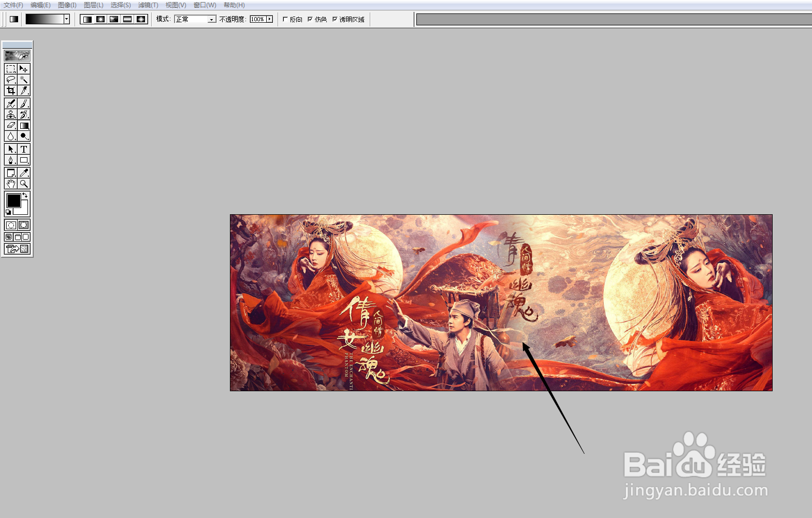Switch to Quick Mask mode
The image size is (812, 518).
point(24,225)
